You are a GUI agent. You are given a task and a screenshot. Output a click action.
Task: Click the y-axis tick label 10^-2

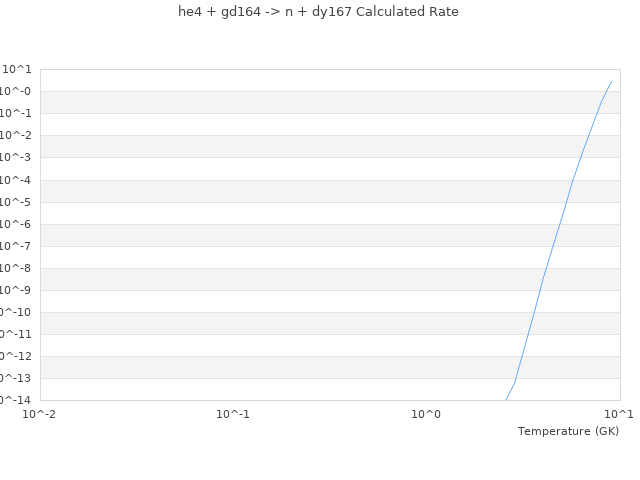(16, 136)
